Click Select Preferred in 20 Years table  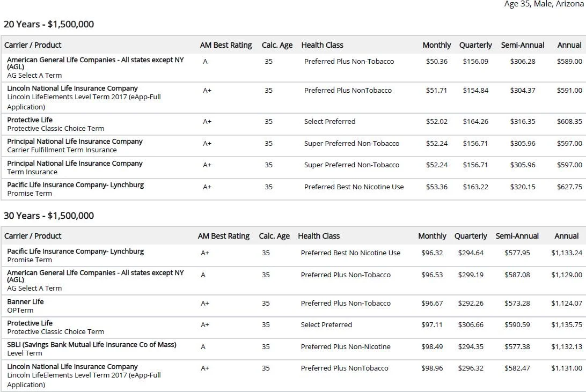pos(329,121)
